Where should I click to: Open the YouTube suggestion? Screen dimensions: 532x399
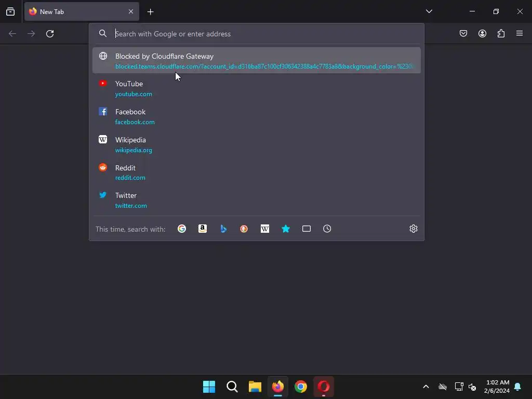[x=257, y=88]
